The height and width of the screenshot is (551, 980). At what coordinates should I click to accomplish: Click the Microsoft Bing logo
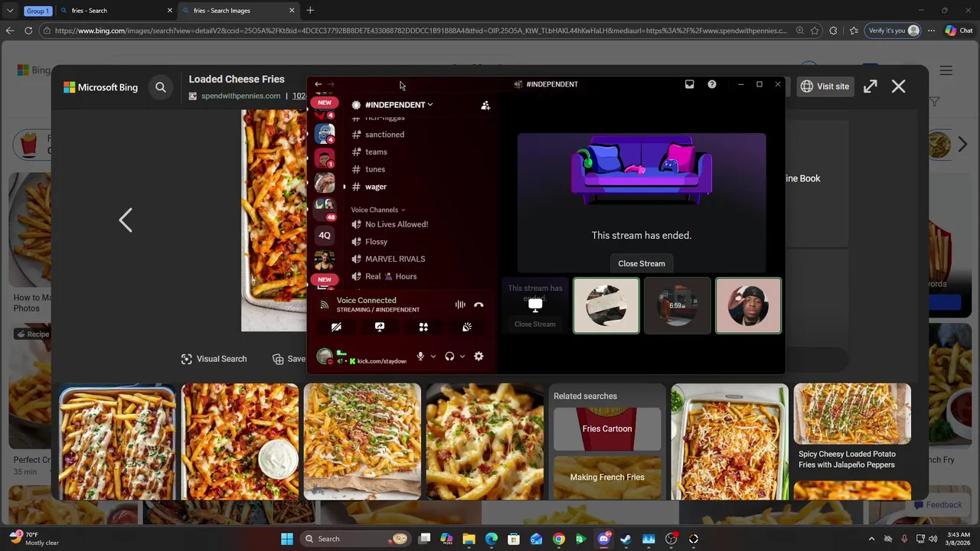click(x=100, y=87)
